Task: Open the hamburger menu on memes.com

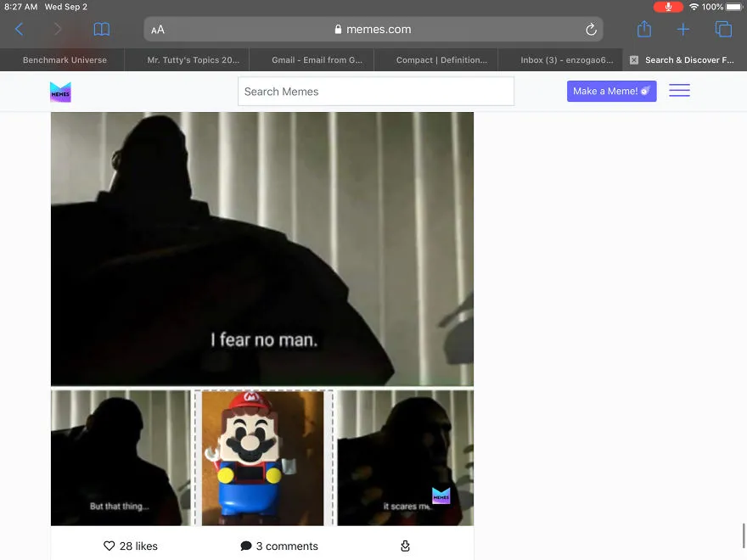Action: (x=679, y=91)
